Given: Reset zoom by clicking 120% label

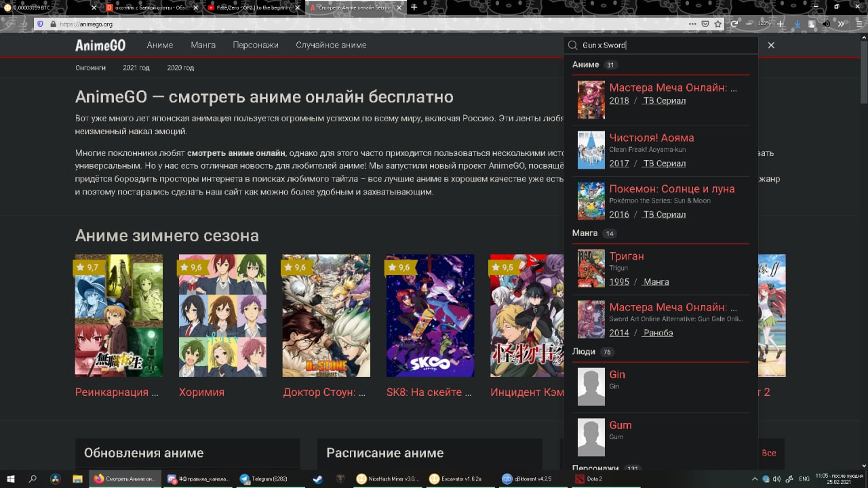Looking at the screenshot, I should click(x=764, y=24).
